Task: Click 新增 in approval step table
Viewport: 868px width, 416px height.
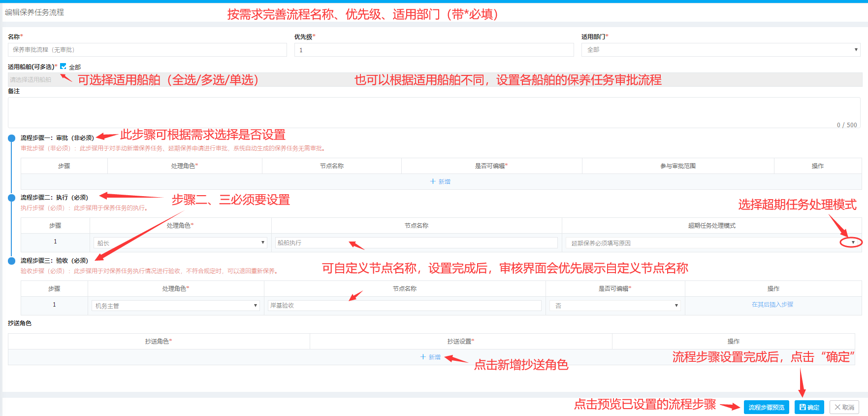Action: pos(440,181)
